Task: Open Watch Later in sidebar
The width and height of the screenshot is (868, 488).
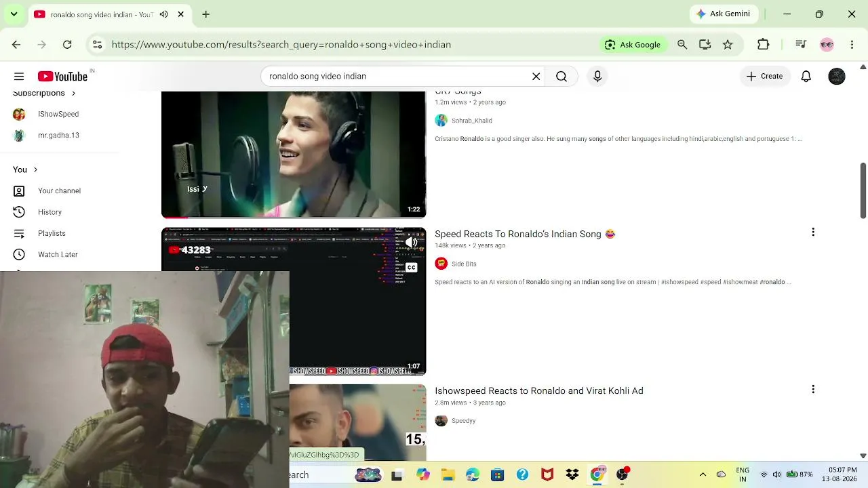Action: 58,254
